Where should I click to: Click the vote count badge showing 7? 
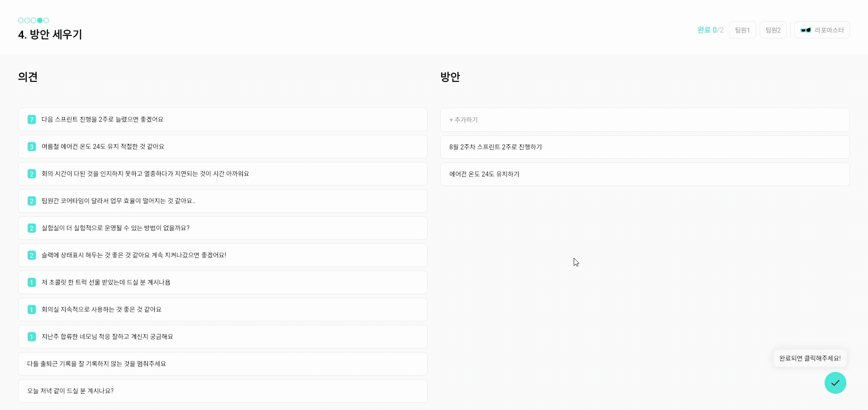(32, 119)
